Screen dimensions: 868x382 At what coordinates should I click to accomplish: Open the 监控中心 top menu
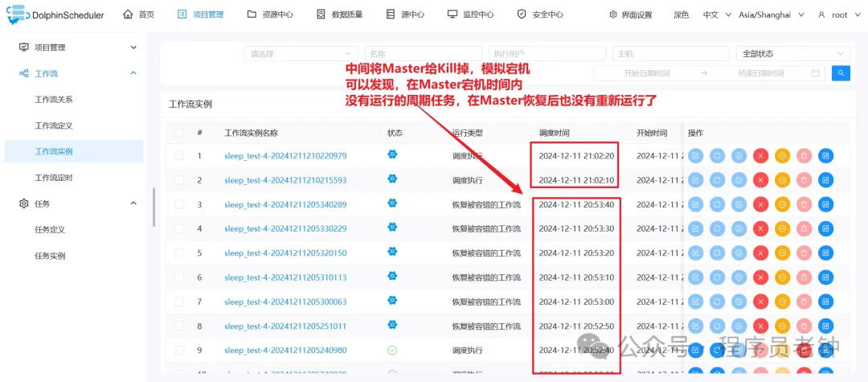(471, 14)
